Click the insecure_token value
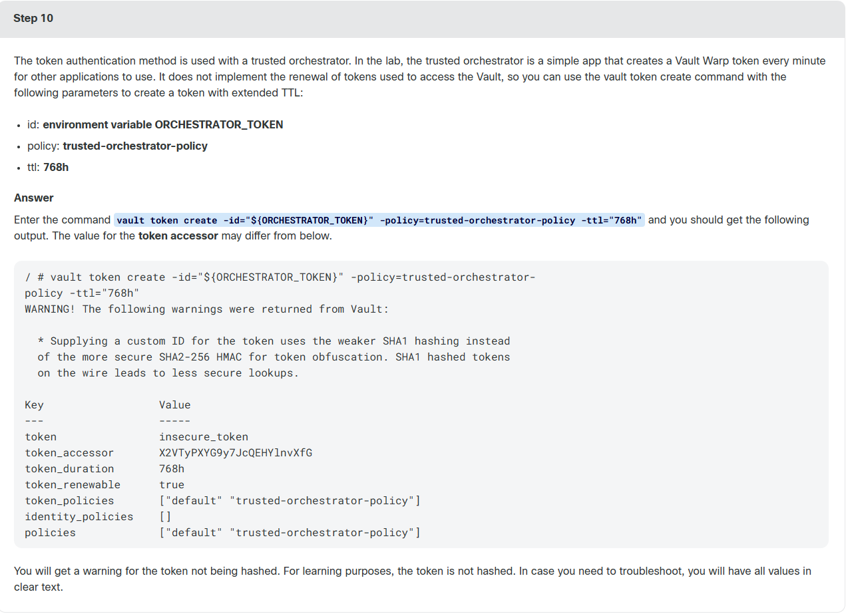Image resolution: width=848 pixels, height=616 pixels. [204, 437]
